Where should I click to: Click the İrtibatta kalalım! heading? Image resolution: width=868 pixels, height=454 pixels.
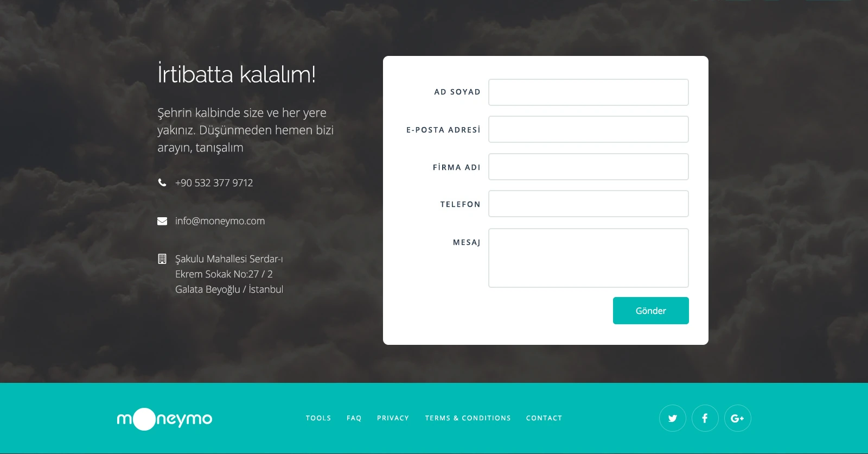point(237,74)
